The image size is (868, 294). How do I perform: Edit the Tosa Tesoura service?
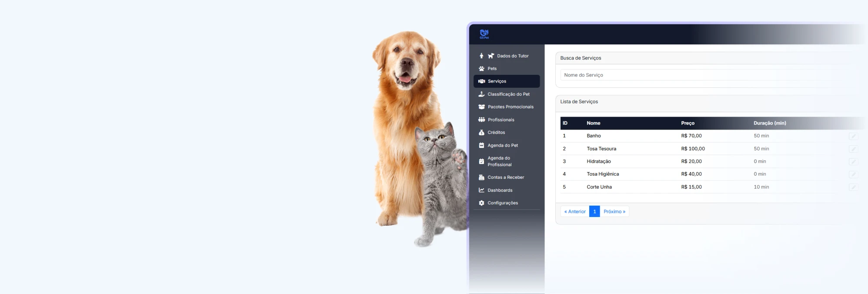[x=853, y=149]
